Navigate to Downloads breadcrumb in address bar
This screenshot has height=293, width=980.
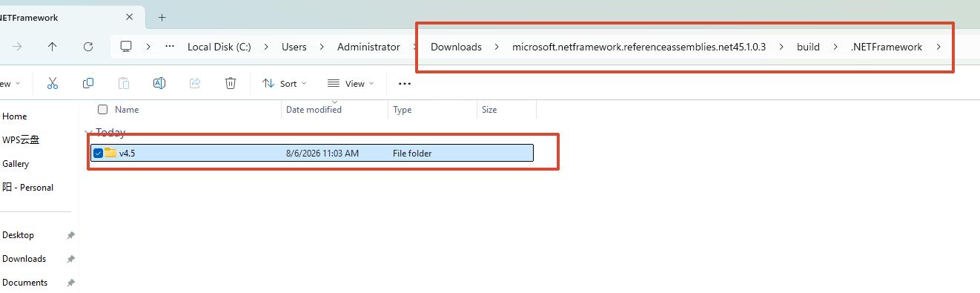pyautogui.click(x=456, y=47)
